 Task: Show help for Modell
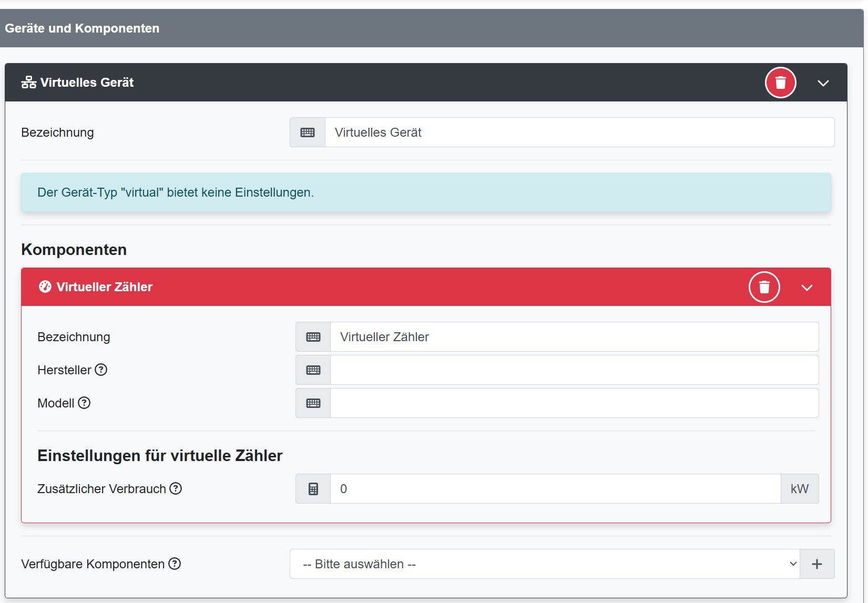click(84, 403)
